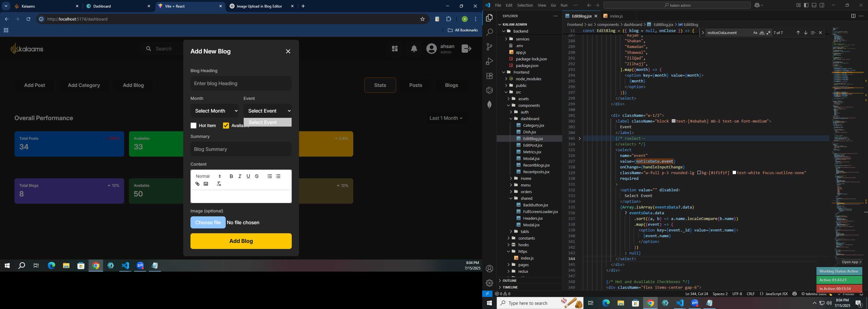Viewport: 868px width, 309px height.
Task: Toggle Use Regular Expression in find widget
Action: pos(769,33)
